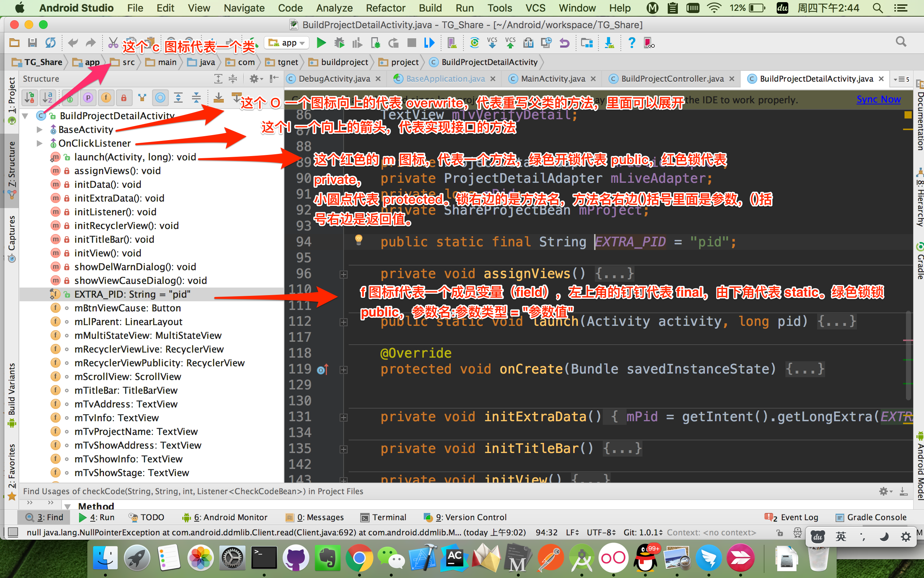Click Hide Structure panel icon

click(x=274, y=79)
